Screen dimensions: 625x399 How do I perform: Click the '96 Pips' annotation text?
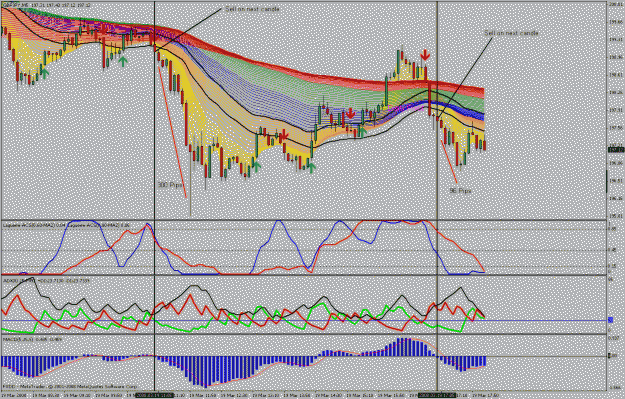460,191
